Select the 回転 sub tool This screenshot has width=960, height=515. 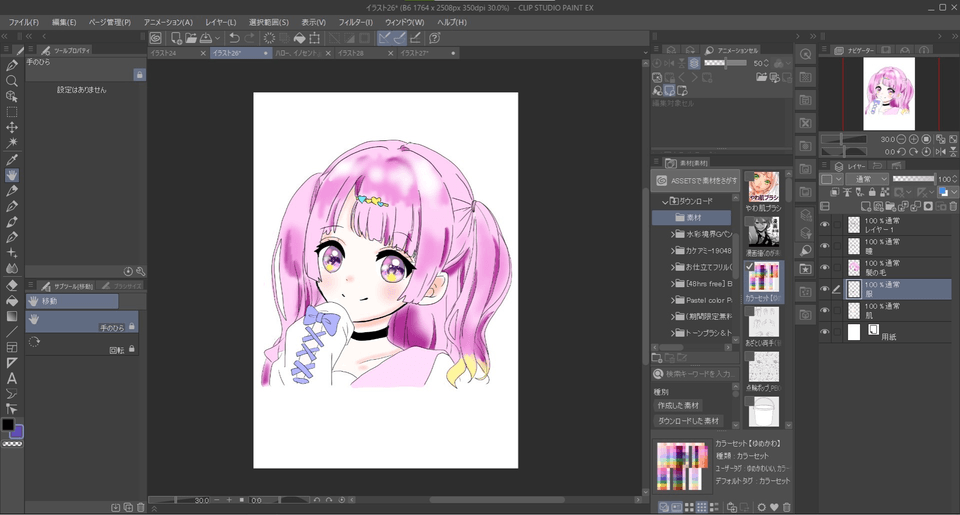(x=82, y=345)
